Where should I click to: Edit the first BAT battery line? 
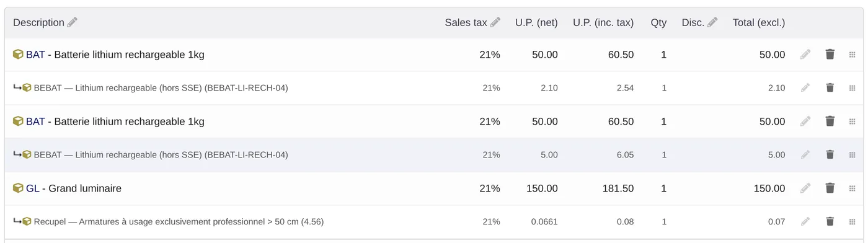tap(805, 55)
